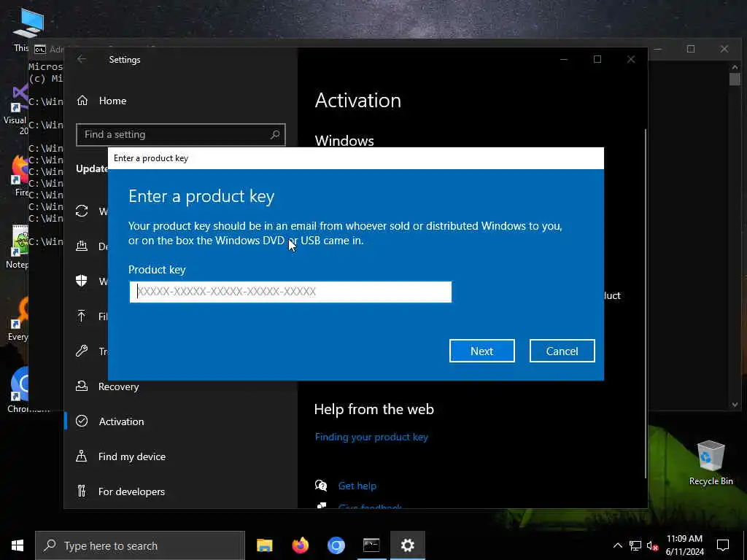Click the Delivery Optimization icon in sidebar

82,246
